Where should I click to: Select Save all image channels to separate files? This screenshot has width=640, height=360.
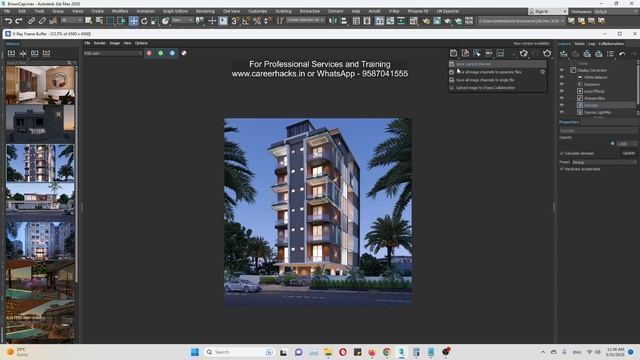click(x=498, y=72)
